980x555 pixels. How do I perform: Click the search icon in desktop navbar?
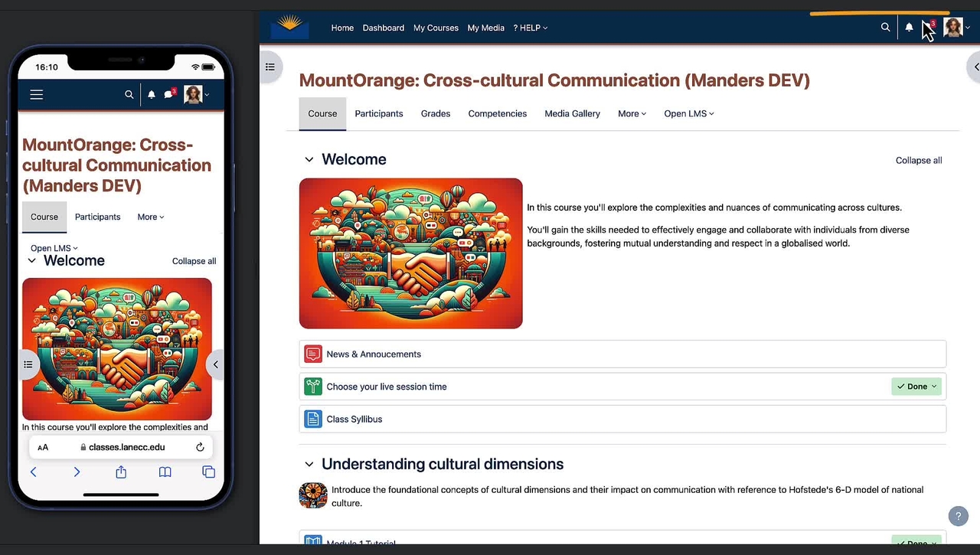click(885, 28)
